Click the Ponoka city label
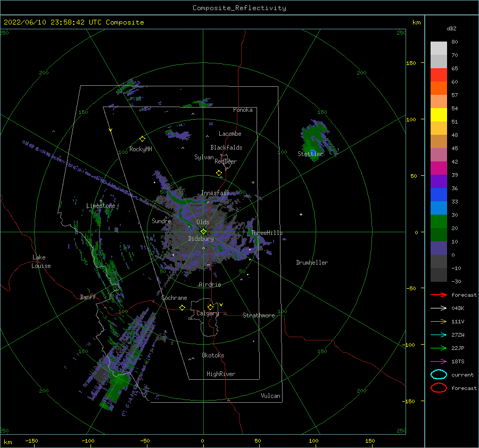 coord(243,110)
